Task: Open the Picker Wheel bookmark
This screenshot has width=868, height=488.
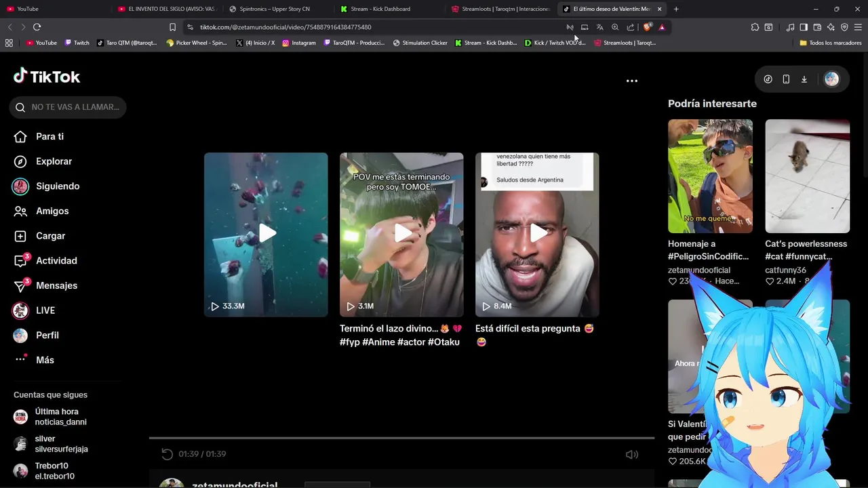Action: [197, 43]
